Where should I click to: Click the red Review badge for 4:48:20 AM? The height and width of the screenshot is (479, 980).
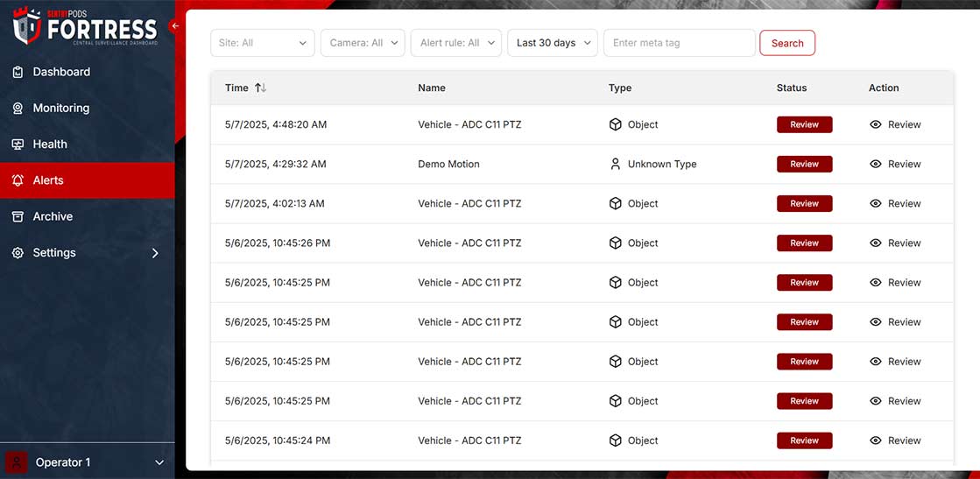(x=804, y=124)
